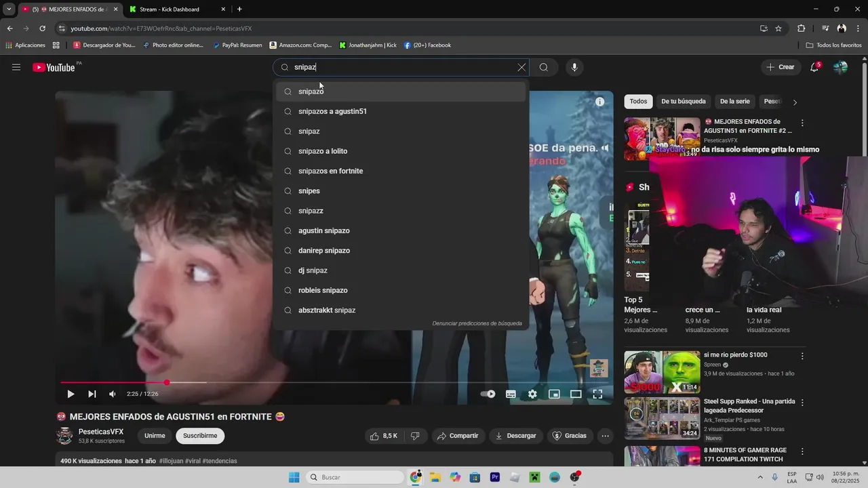The height and width of the screenshot is (488, 868).
Task: Open the Jonathanjahm | Kick bookmark
Action: pyautogui.click(x=368, y=45)
